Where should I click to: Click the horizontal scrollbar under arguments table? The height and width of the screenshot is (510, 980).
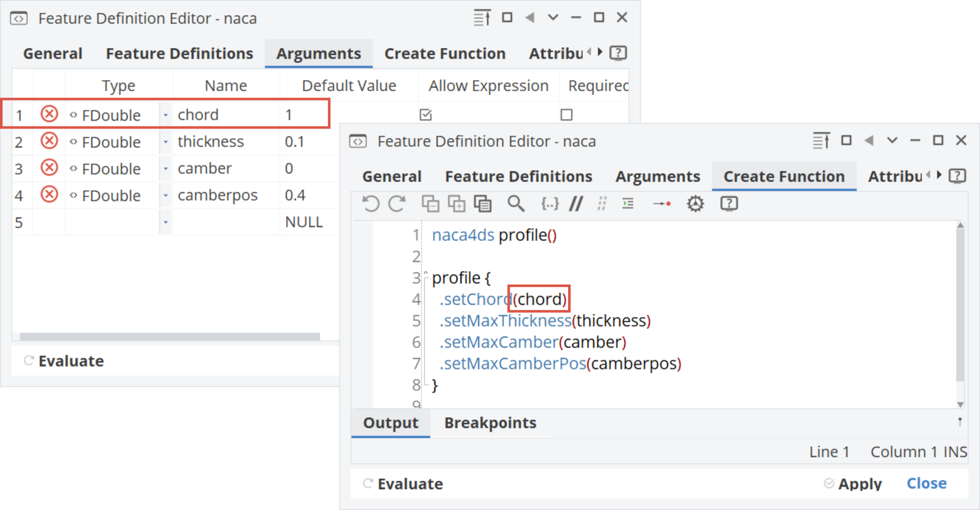point(169,337)
